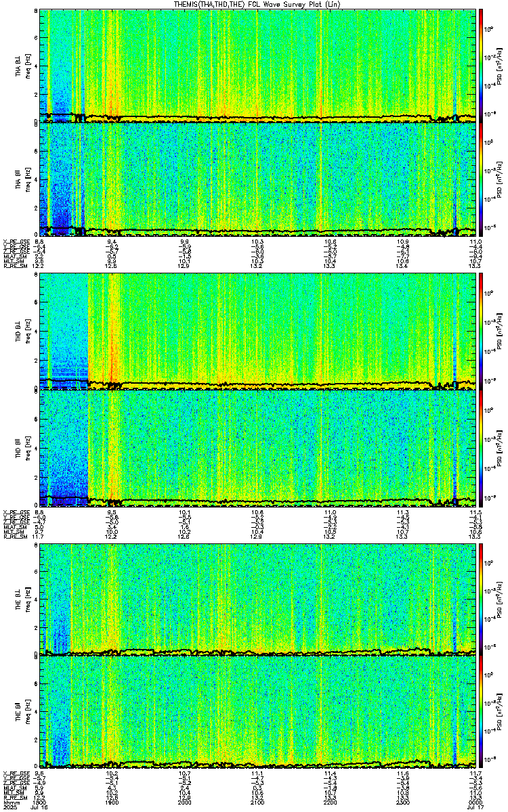Click the 'THD B⊥ freq [Hz]' axis label

pyautogui.click(x=22, y=332)
